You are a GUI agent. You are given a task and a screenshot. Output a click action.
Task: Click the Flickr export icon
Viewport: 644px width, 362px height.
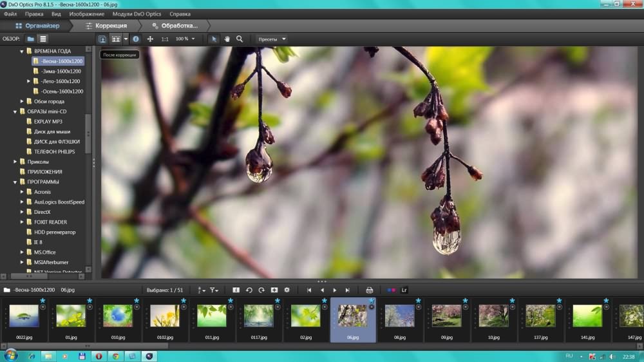(391, 290)
